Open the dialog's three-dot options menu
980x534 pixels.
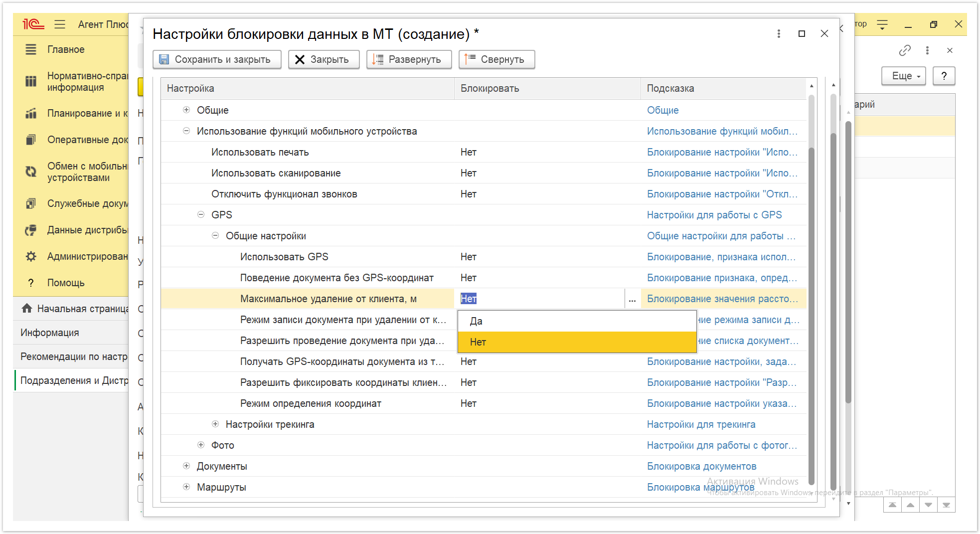click(779, 33)
